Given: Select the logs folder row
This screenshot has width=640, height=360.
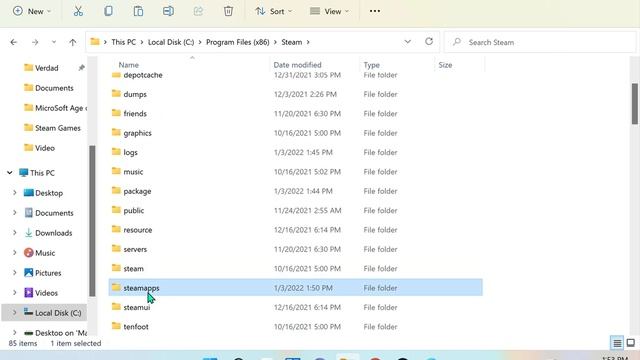Looking at the screenshot, I should [296, 152].
